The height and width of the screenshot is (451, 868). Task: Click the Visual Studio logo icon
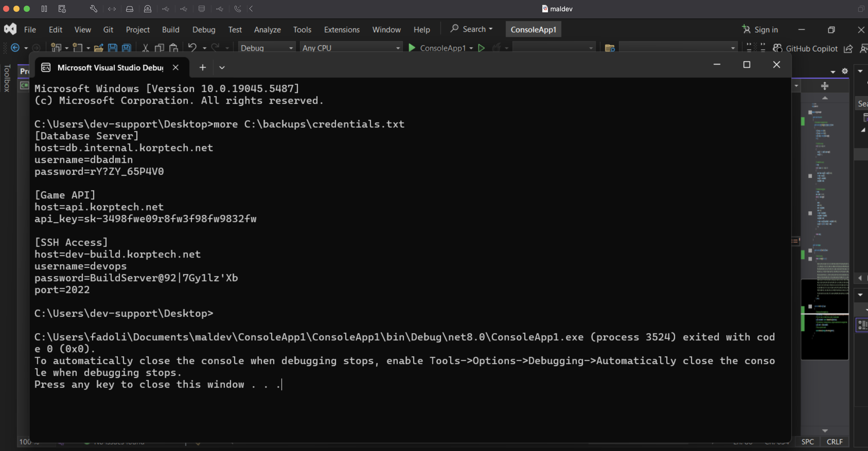(x=10, y=29)
